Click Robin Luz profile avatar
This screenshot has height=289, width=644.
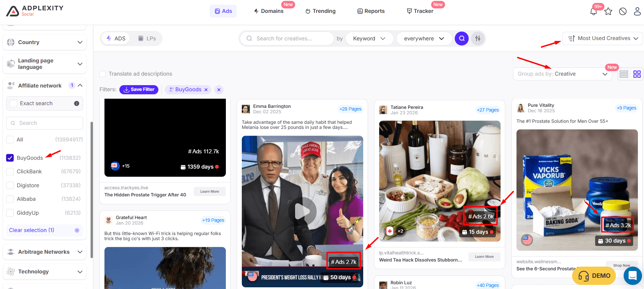pos(383,285)
